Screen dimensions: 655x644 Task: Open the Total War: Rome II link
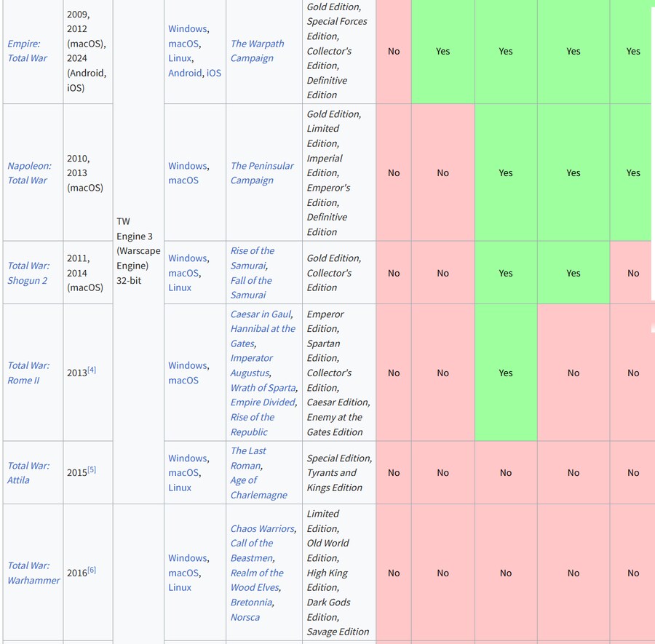[x=28, y=373]
